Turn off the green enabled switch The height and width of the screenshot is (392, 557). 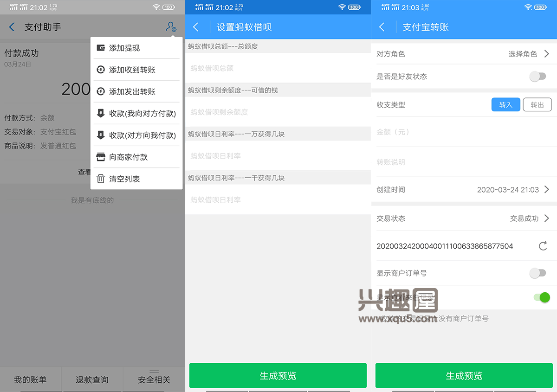[542, 297]
